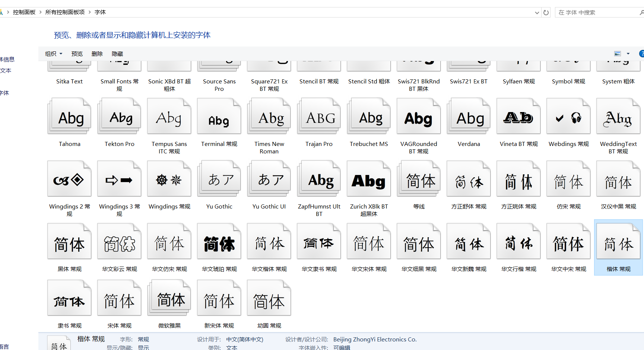The image size is (644, 350).
Task: Select the 微软雅黑 font icon
Action: (x=169, y=298)
